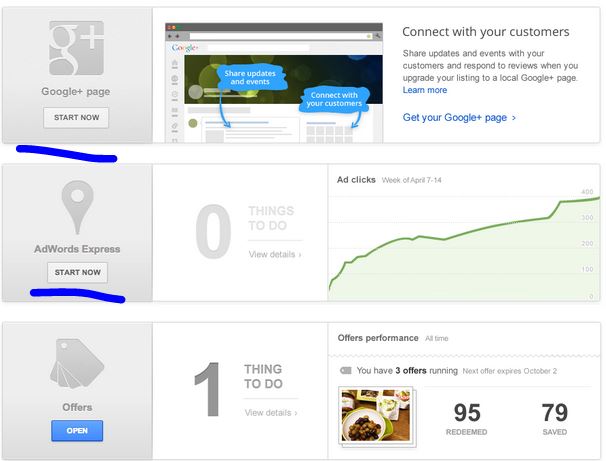The image size is (606, 461).
Task: Click the 79 saved count
Action: 555,413
